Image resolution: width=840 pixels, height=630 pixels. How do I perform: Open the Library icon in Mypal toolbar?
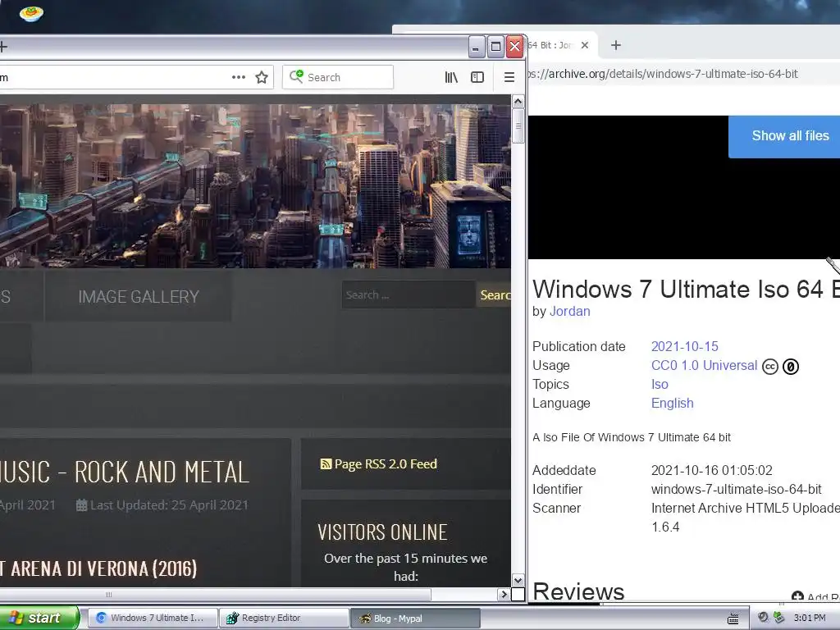[451, 77]
